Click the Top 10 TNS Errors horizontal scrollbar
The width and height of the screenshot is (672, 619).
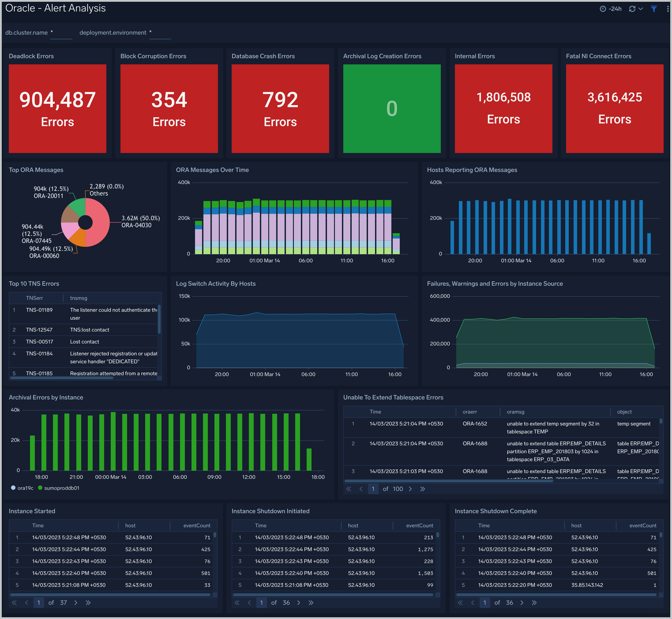click(x=62, y=378)
